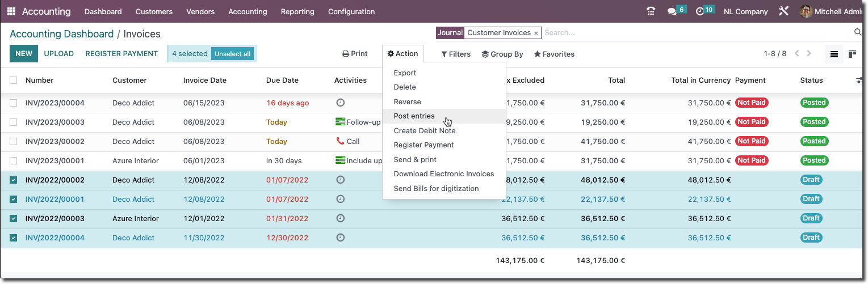Expand the Filters dropdown
The height and width of the screenshot is (284, 868).
click(x=456, y=54)
